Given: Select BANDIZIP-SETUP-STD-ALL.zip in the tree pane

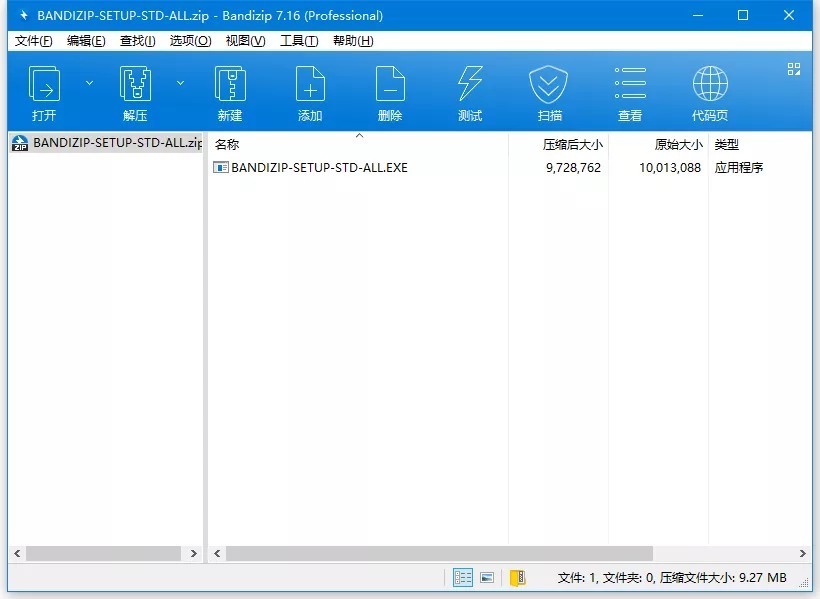Looking at the screenshot, I should coord(107,143).
